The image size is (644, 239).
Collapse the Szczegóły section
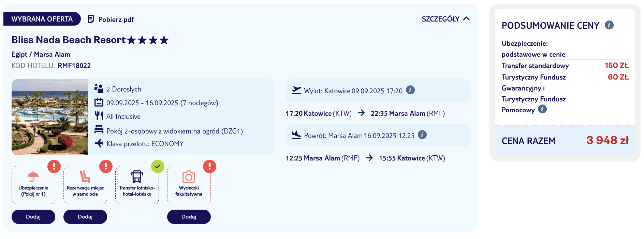445,19
